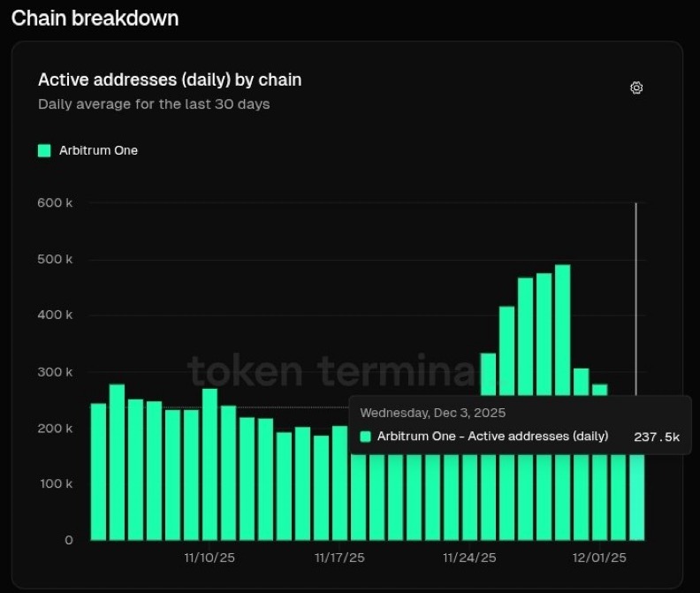The height and width of the screenshot is (593, 700).
Task: Click the 'Wednesday, Dec 3, 2025' tooltip date
Action: [433, 413]
